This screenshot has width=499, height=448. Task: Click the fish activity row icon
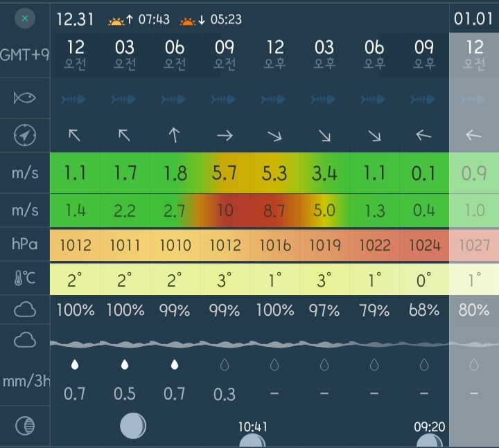click(x=25, y=98)
